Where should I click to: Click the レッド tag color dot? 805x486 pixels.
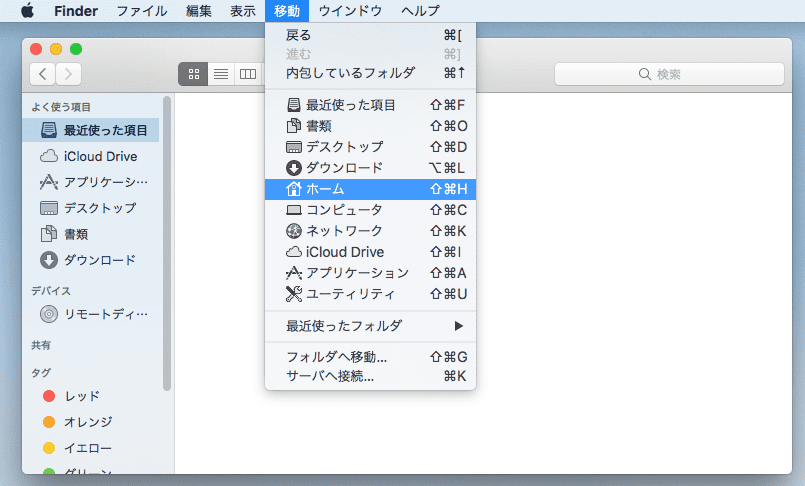click(49, 396)
